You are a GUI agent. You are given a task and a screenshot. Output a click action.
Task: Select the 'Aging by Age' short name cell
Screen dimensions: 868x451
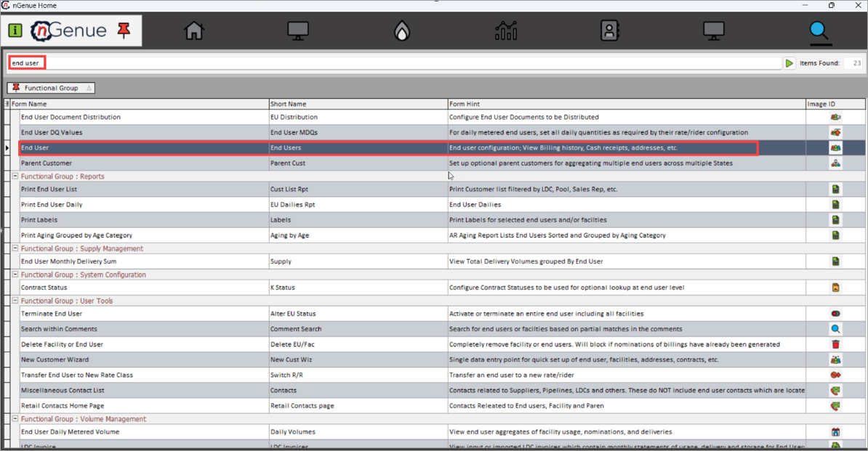(x=358, y=235)
